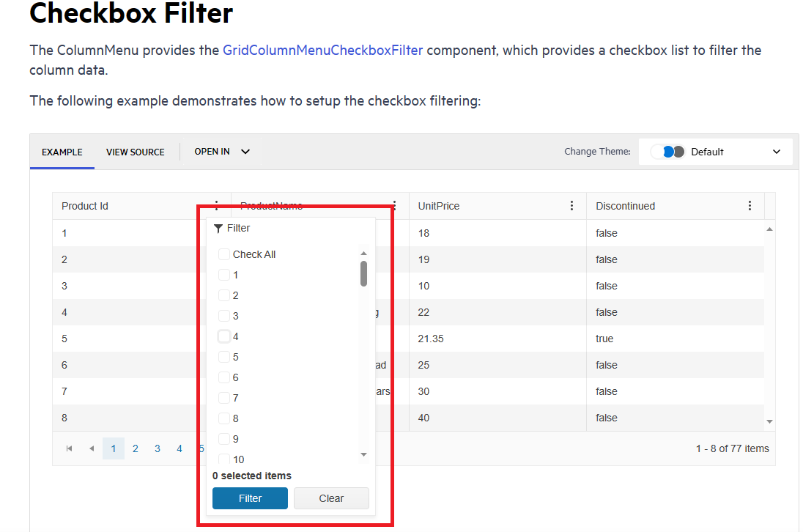
Task: Check the box for value 4
Action: (224, 336)
